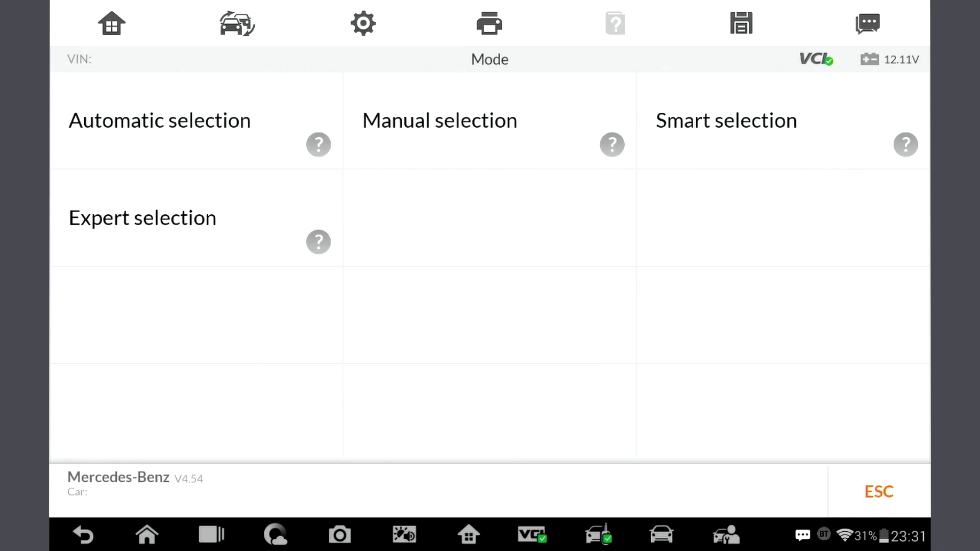Click the VCI connection status icon
The height and width of the screenshot is (551, 980).
tap(816, 59)
